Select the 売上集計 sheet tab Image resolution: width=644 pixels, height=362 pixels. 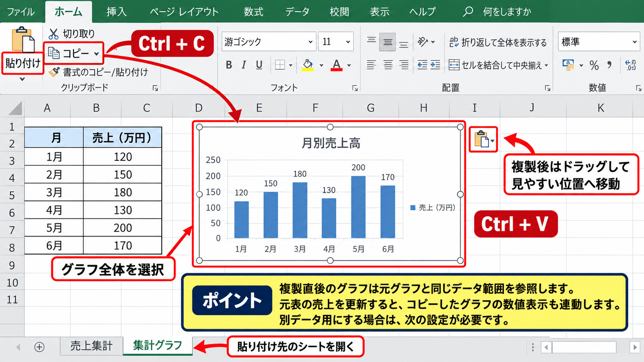click(91, 346)
